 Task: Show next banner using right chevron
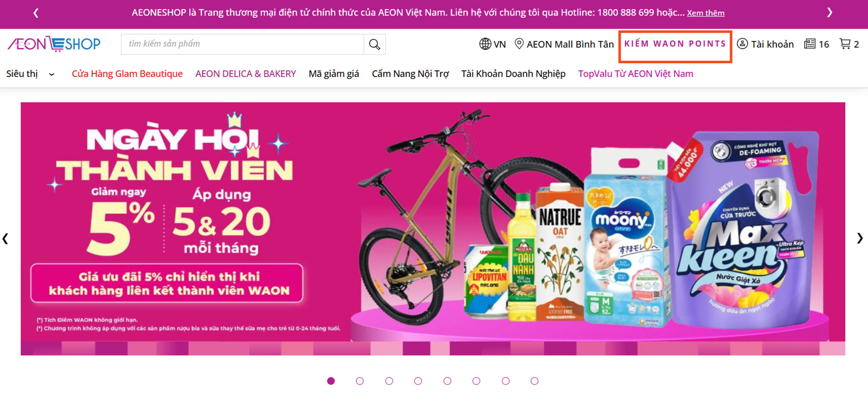click(x=859, y=238)
